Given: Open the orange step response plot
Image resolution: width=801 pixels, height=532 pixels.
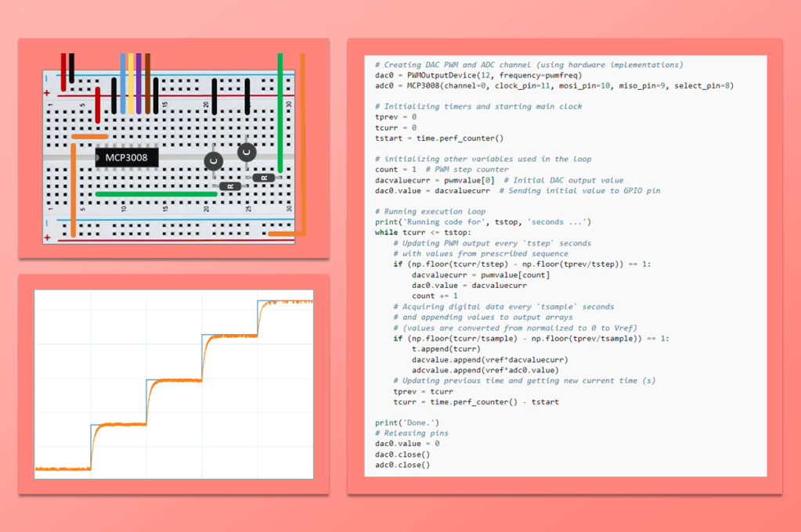Looking at the screenshot, I should click(173, 383).
